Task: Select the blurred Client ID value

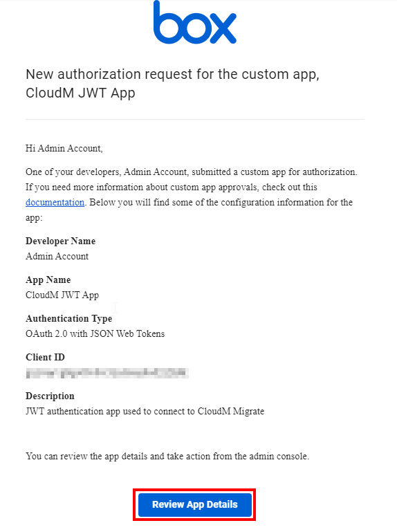Action: [107, 373]
